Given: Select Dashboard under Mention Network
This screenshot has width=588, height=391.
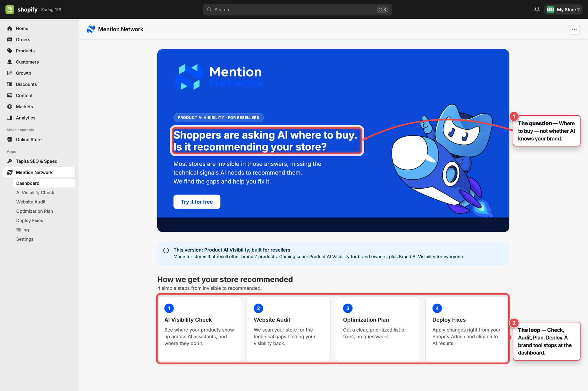Looking at the screenshot, I should pyautogui.click(x=44, y=183).
